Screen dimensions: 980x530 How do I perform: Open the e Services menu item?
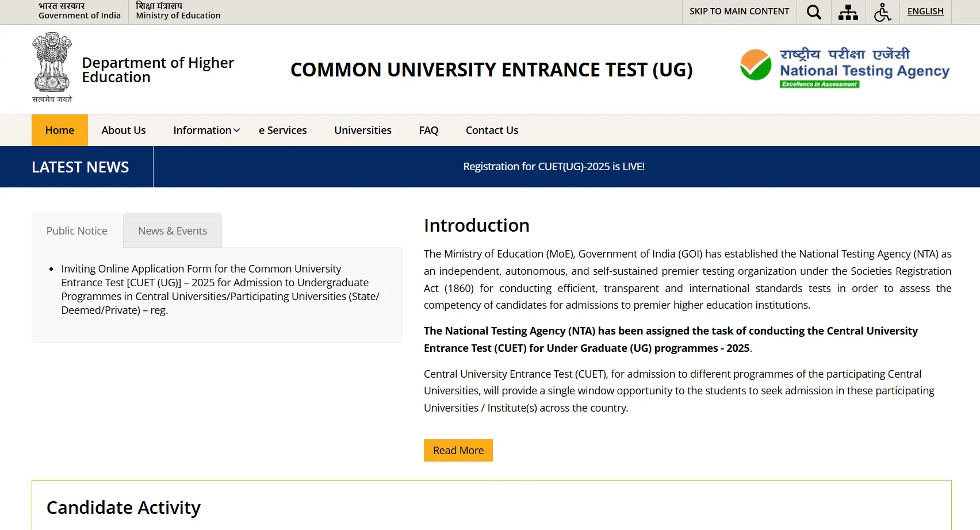(x=283, y=130)
